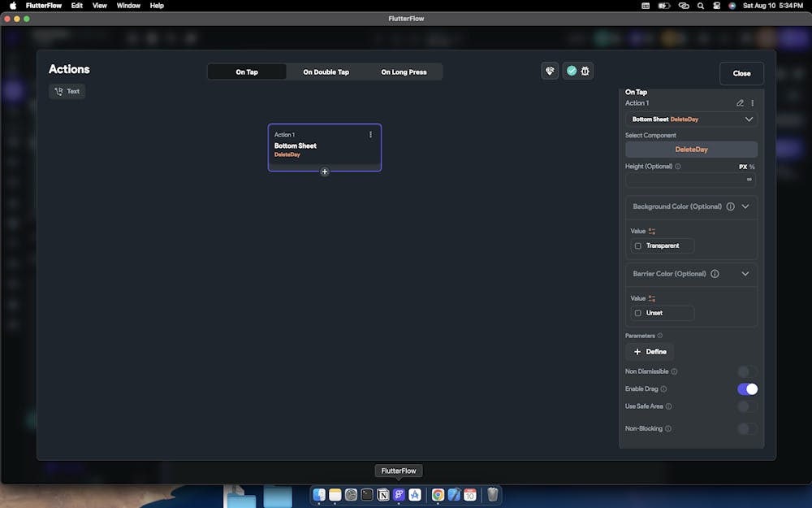812x508 pixels.
Task: Close the Actions editor
Action: point(741,74)
